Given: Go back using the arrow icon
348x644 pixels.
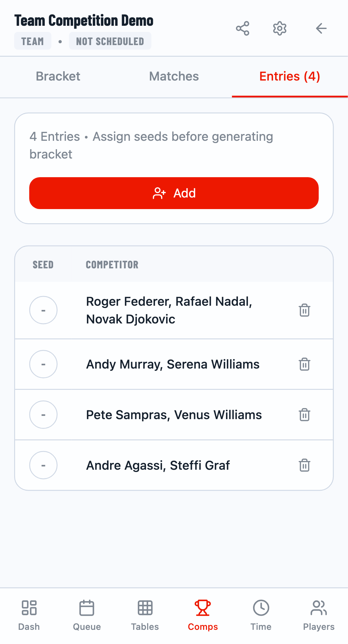Looking at the screenshot, I should click(x=321, y=29).
